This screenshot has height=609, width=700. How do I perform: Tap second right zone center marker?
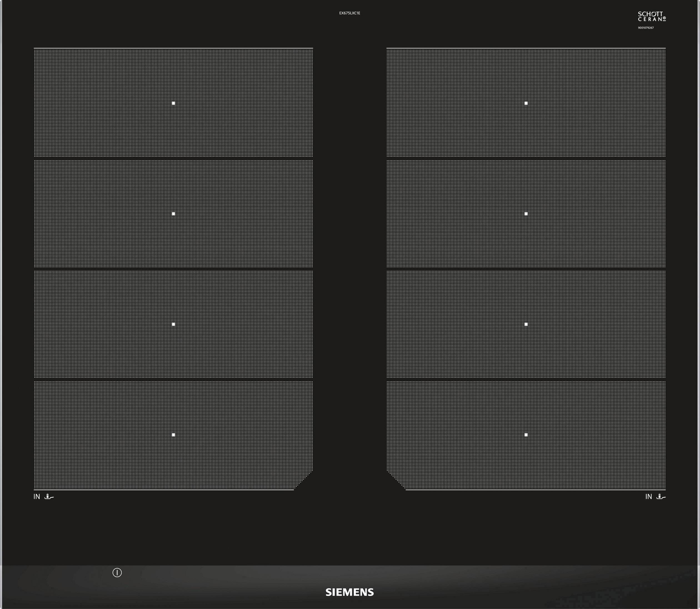tap(526, 214)
